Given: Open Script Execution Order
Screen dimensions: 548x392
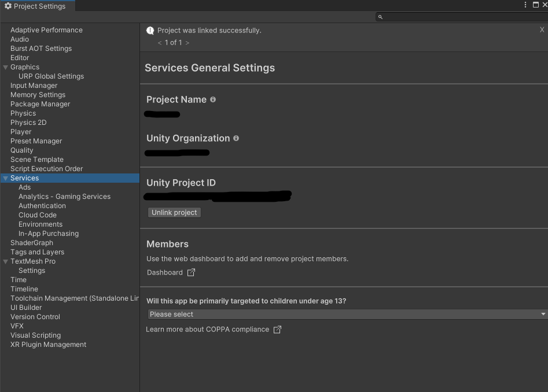Looking at the screenshot, I should 46,169.
